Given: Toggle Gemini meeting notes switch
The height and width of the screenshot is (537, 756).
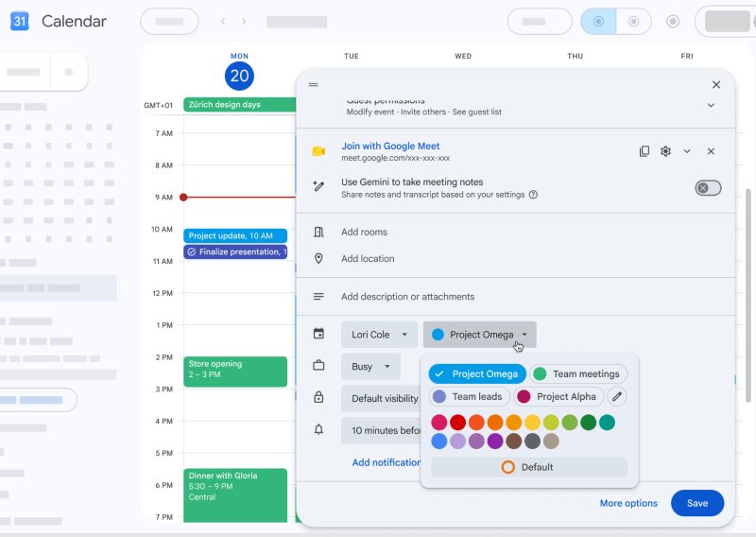Looking at the screenshot, I should 708,188.
